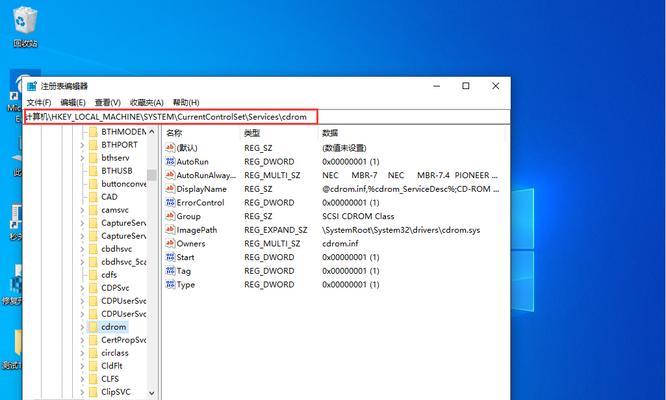Click the SCSI CDROM Class data value
This screenshot has height=400, width=666.
358,216
